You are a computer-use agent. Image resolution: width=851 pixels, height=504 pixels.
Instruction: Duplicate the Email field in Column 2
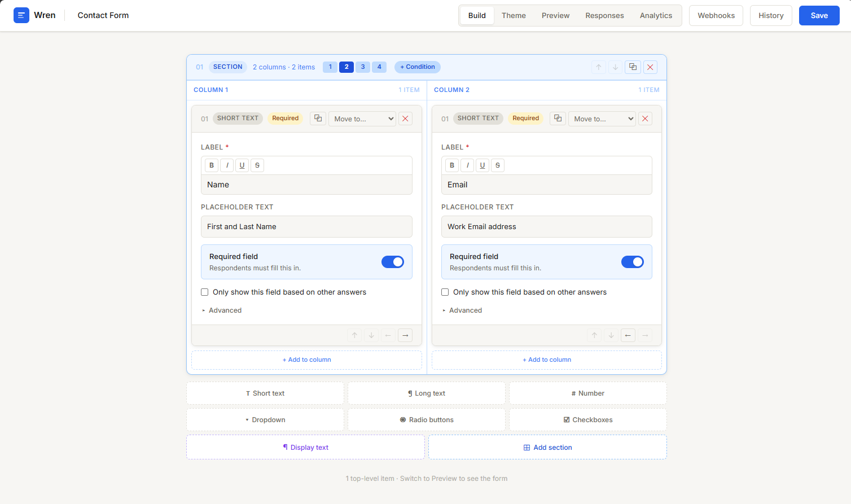point(558,119)
